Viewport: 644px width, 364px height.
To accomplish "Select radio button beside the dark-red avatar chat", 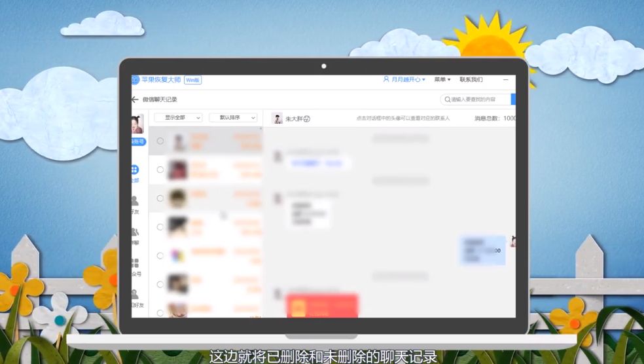I will (x=160, y=170).
